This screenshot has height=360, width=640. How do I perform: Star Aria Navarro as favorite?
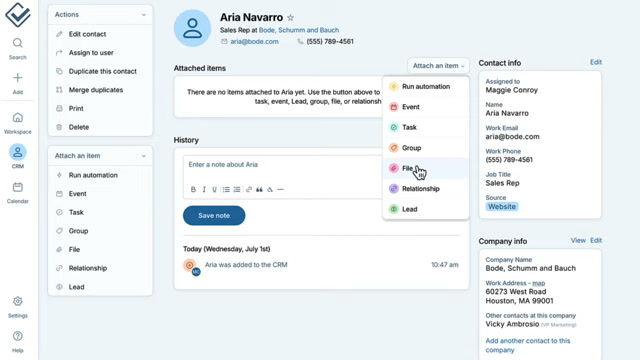pos(290,18)
